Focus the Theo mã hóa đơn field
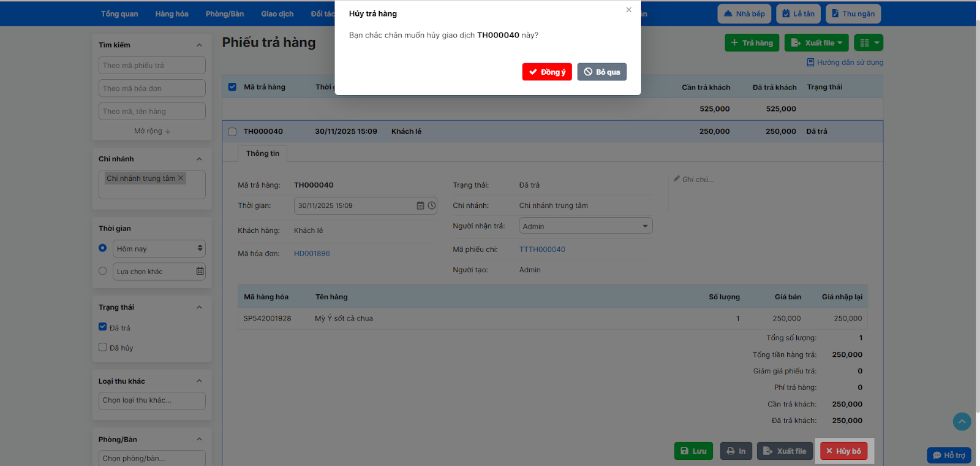Screen dimensions: 980x466 [x=152, y=88]
